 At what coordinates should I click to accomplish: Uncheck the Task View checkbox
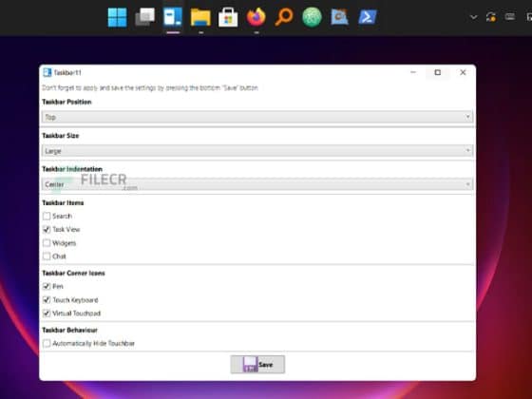pos(47,230)
